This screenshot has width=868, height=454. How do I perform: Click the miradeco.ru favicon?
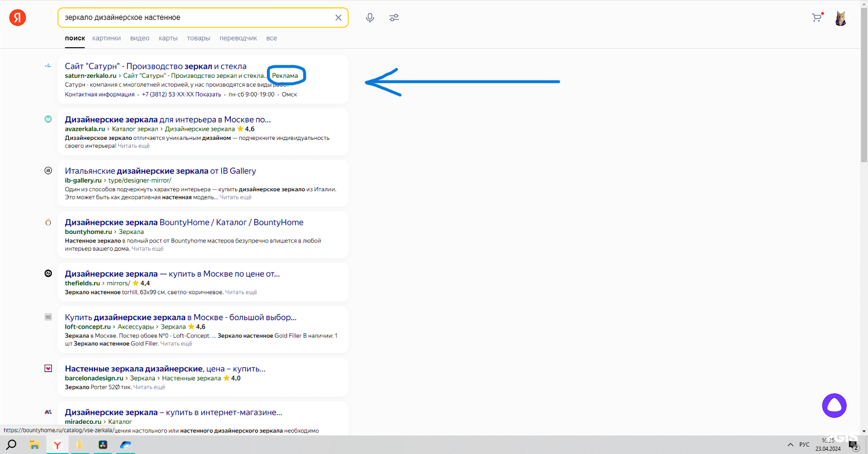click(48, 412)
